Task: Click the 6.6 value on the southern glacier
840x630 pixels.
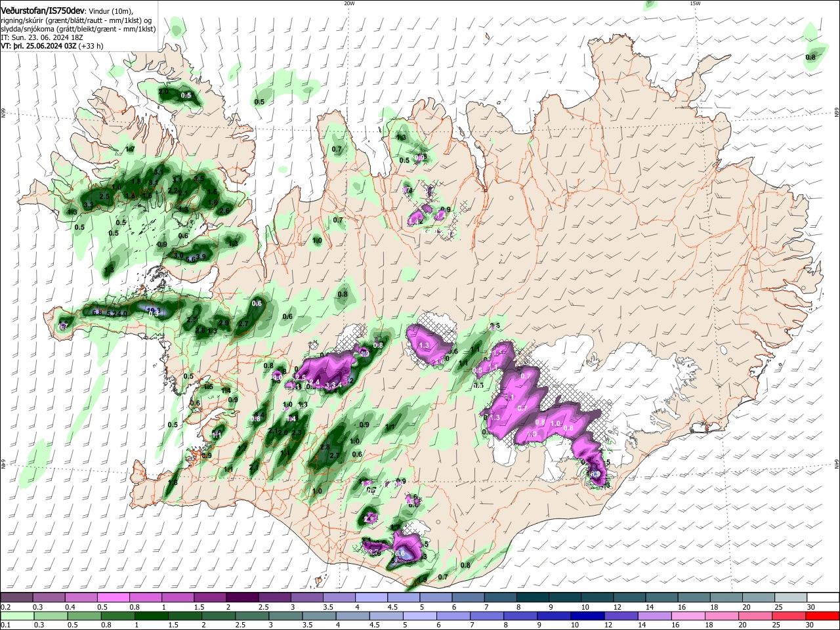Action: [x=400, y=555]
